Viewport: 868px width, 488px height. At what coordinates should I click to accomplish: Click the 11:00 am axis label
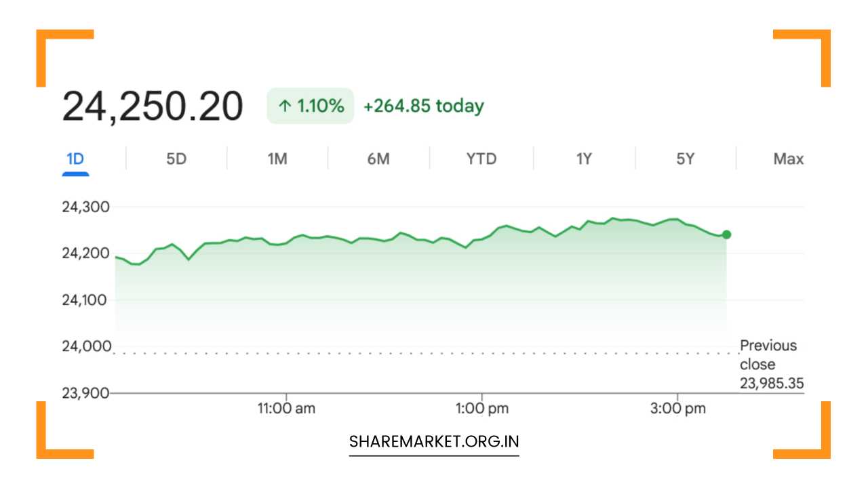pos(286,409)
